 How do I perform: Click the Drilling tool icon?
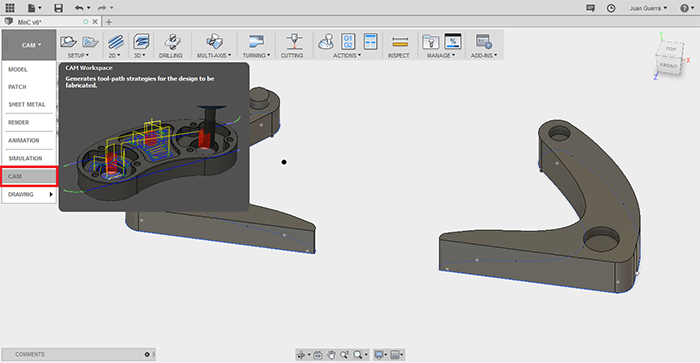coord(171,42)
